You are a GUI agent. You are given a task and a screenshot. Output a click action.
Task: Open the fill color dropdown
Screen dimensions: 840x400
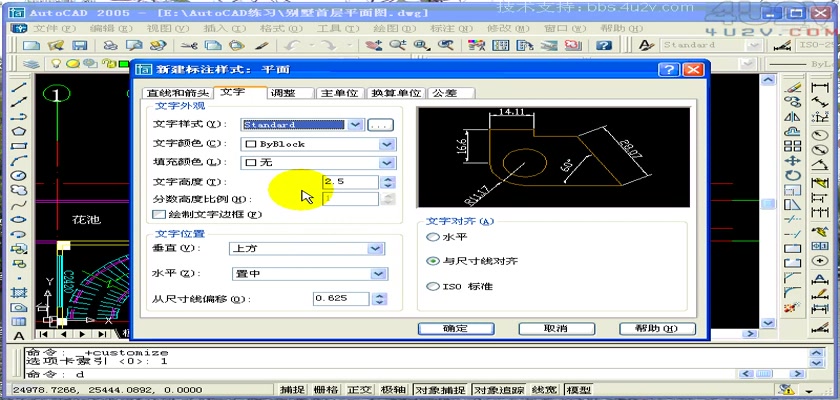[x=387, y=163]
